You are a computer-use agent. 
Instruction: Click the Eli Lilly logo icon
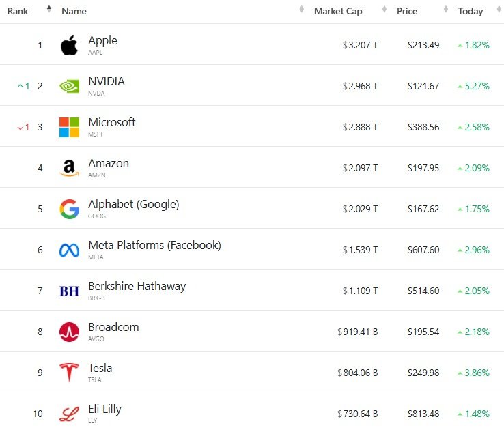click(69, 414)
